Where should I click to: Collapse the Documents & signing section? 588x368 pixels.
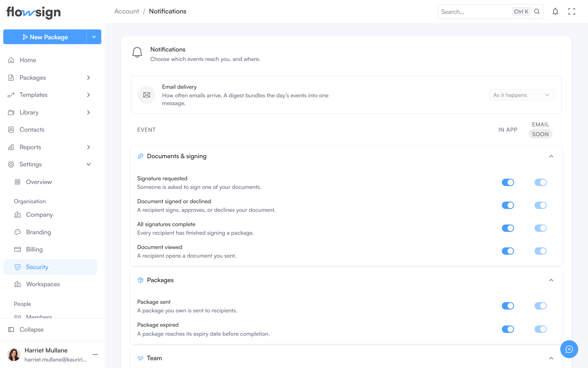[551, 156]
